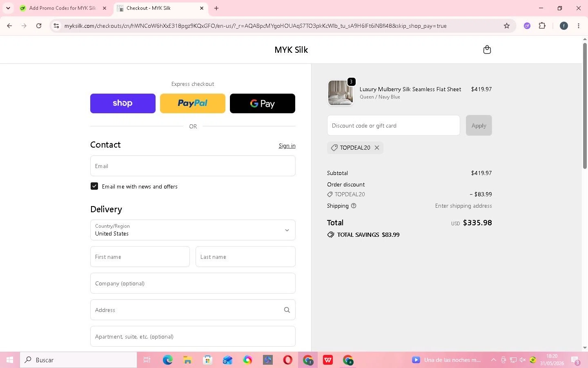Click the address bar URL
Viewport: 588px width, 368px height.
pos(255,26)
